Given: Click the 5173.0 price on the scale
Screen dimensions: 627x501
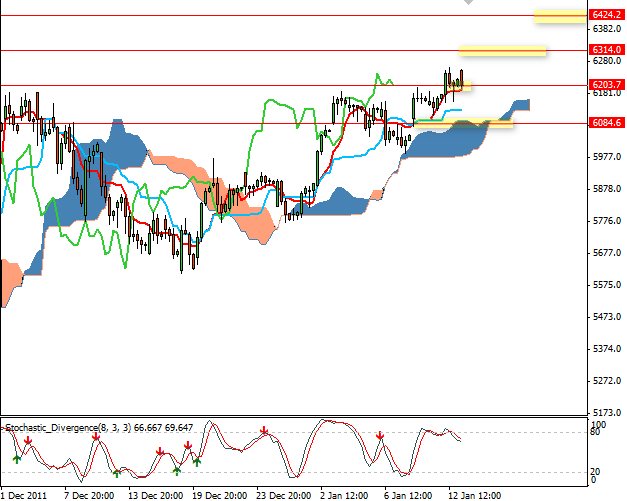Looking at the screenshot, I should pyautogui.click(x=606, y=412).
